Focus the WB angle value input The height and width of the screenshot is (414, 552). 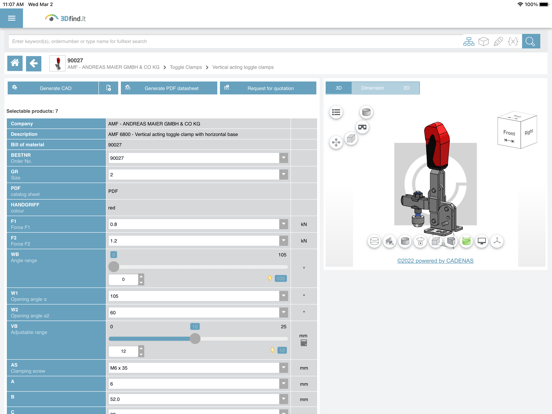point(124,280)
